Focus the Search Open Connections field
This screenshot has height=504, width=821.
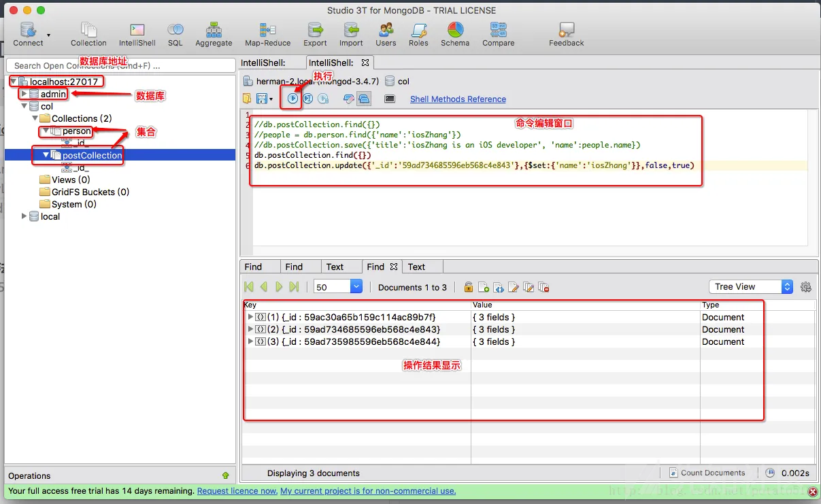tap(121, 65)
